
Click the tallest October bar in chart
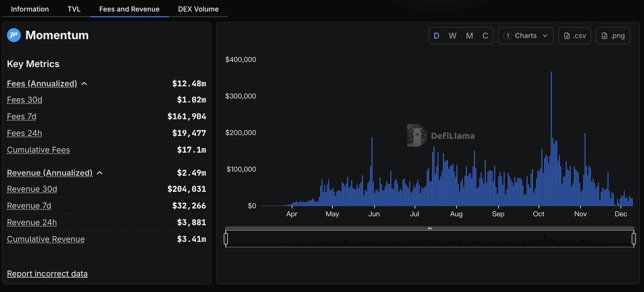pos(551,139)
